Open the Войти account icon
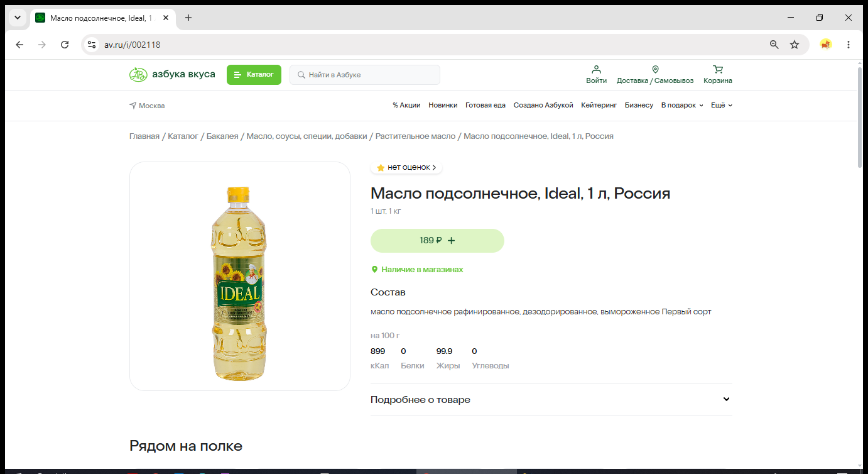 pyautogui.click(x=596, y=69)
